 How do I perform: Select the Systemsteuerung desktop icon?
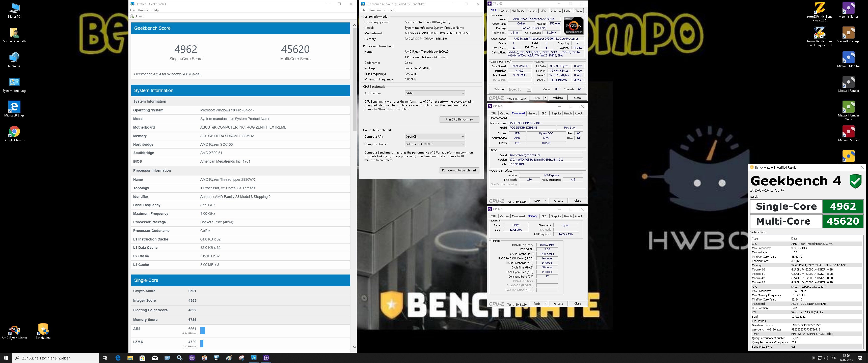[14, 84]
